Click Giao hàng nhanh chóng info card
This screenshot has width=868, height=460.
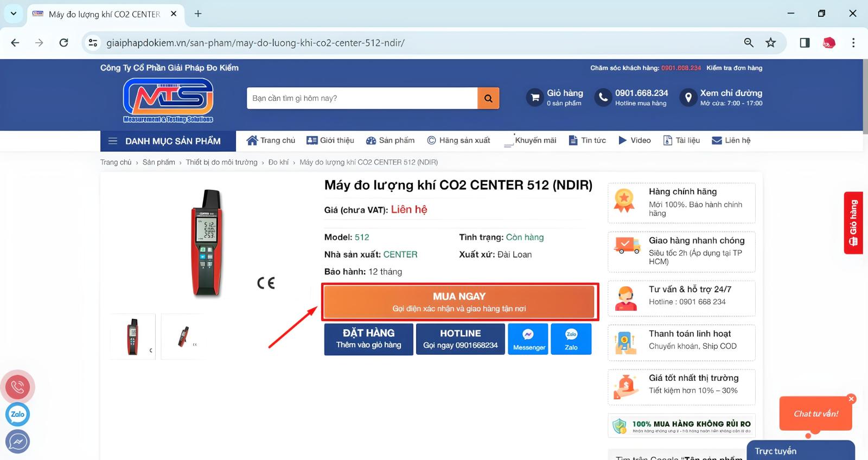[x=681, y=252]
